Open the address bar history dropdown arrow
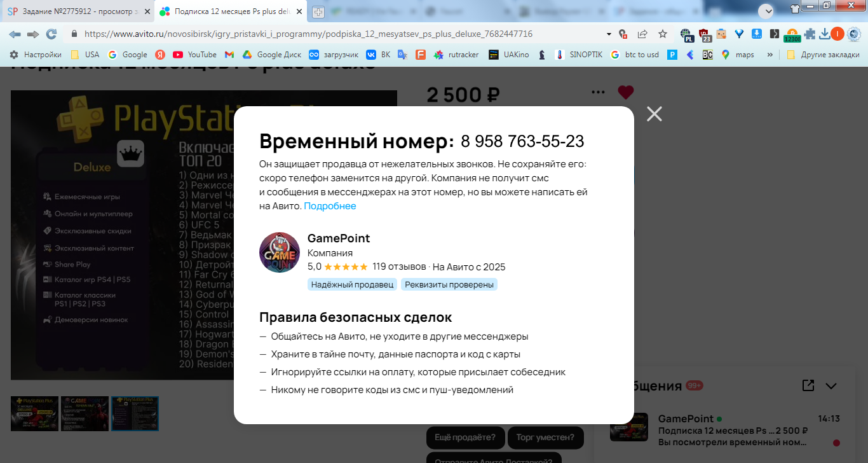This screenshot has width=868, height=463. coord(609,34)
